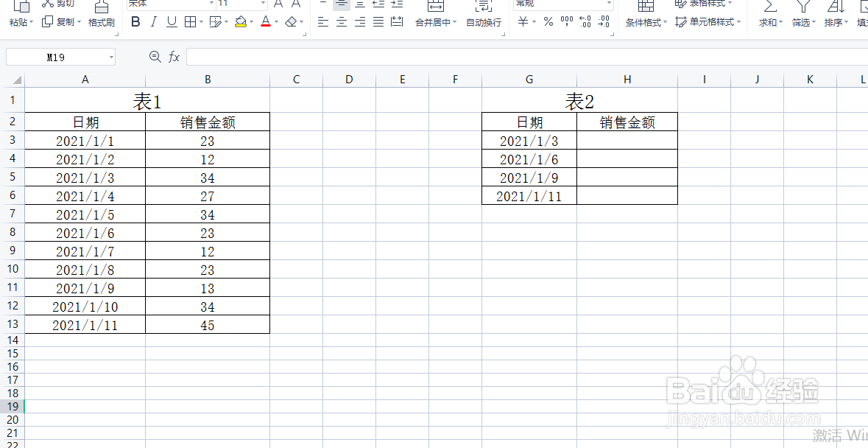Align text right
This screenshot has height=448, width=868.
pos(360,22)
